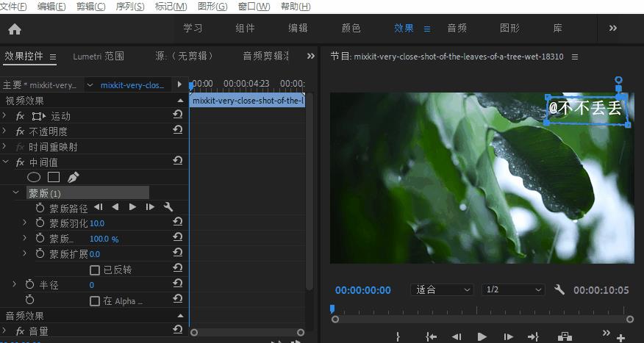Reset the 音量 effect
This screenshot has width=644, height=343.
pyautogui.click(x=177, y=330)
